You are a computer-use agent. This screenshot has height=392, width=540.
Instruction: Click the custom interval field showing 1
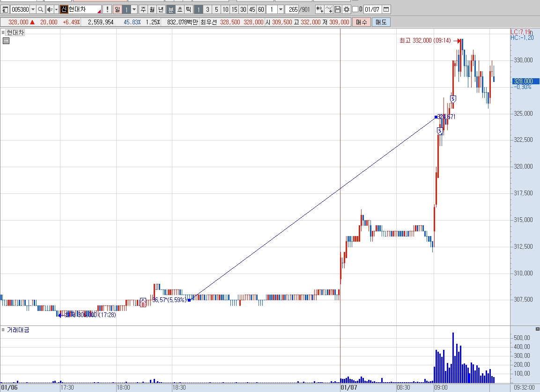pos(272,9)
